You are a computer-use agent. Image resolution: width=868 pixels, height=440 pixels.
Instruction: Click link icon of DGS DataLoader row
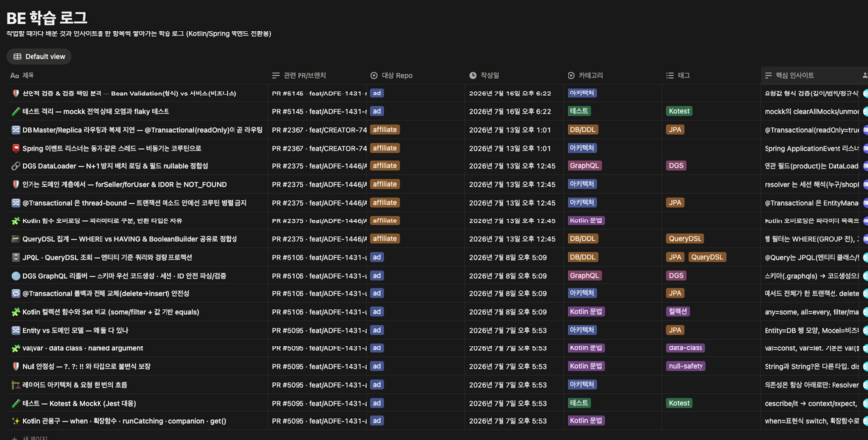[x=16, y=166]
